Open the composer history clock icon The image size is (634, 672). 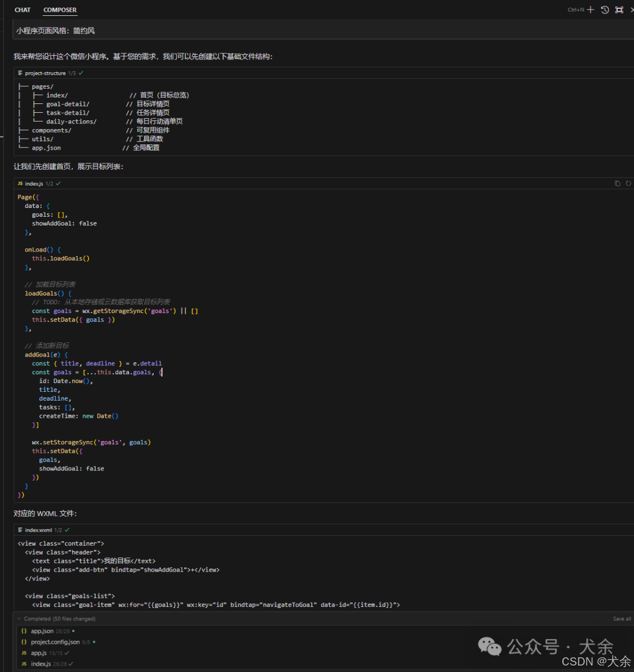tap(605, 9)
